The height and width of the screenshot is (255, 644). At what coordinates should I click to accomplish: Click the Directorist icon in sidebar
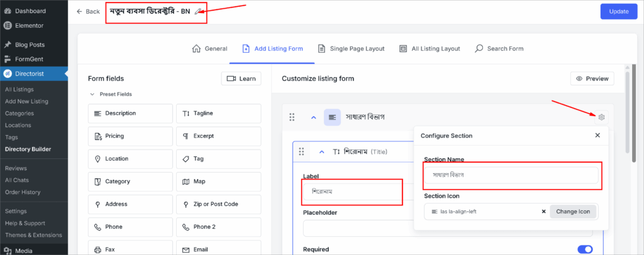pos(9,74)
